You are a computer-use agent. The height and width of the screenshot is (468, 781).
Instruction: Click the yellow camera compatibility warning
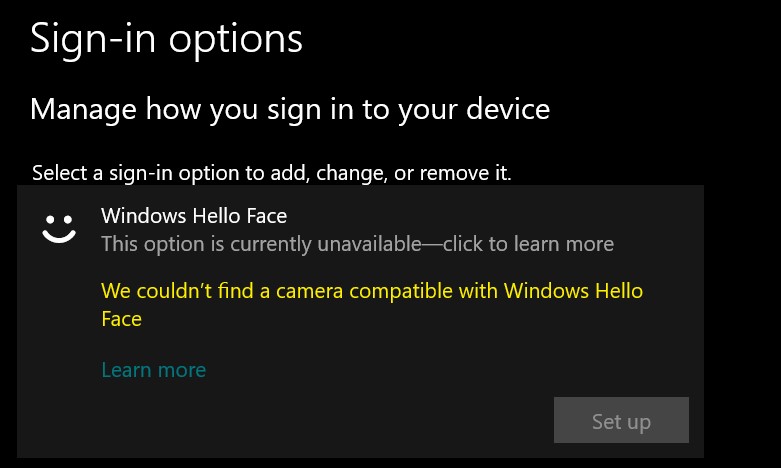coord(372,304)
